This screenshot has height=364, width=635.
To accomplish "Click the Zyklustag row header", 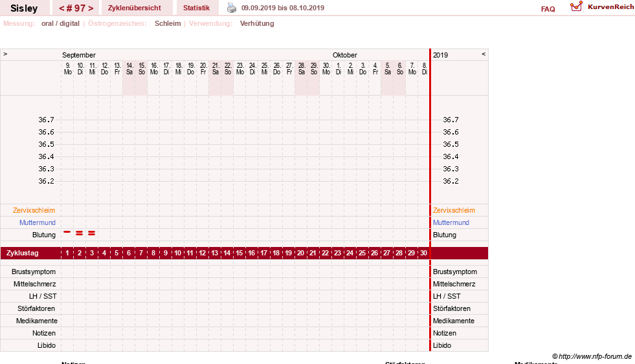I will click(x=22, y=253).
